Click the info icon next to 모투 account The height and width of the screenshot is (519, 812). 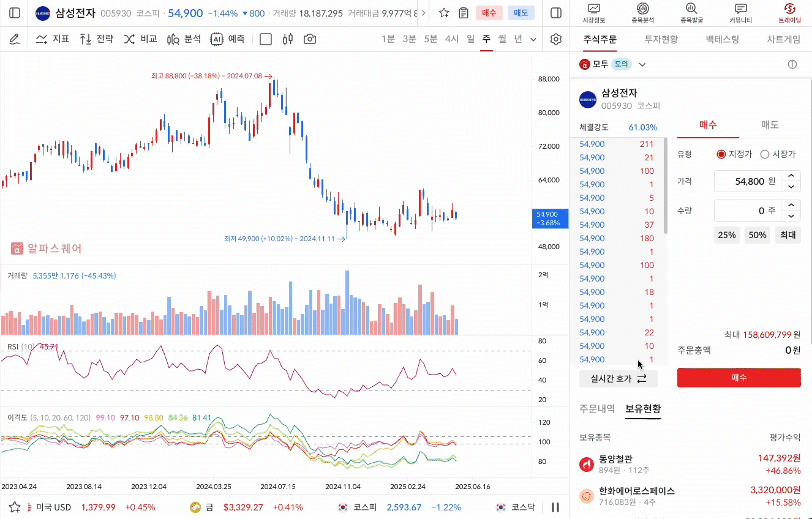(792, 64)
